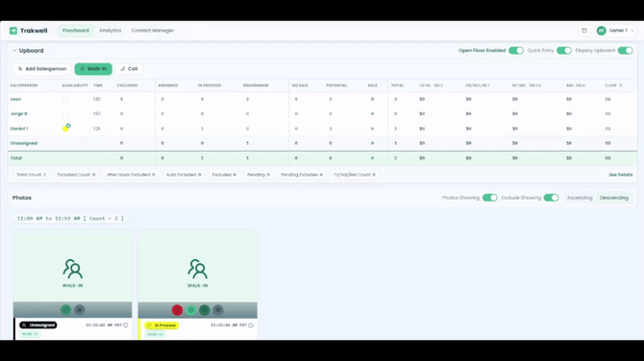The image size is (644, 361).
Task: Open the Unassigned walk-in photo thumbnail
Action: 73,266
